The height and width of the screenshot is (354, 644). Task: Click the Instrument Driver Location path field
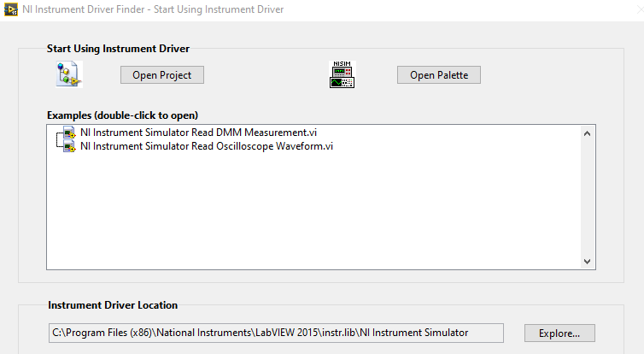click(x=276, y=333)
